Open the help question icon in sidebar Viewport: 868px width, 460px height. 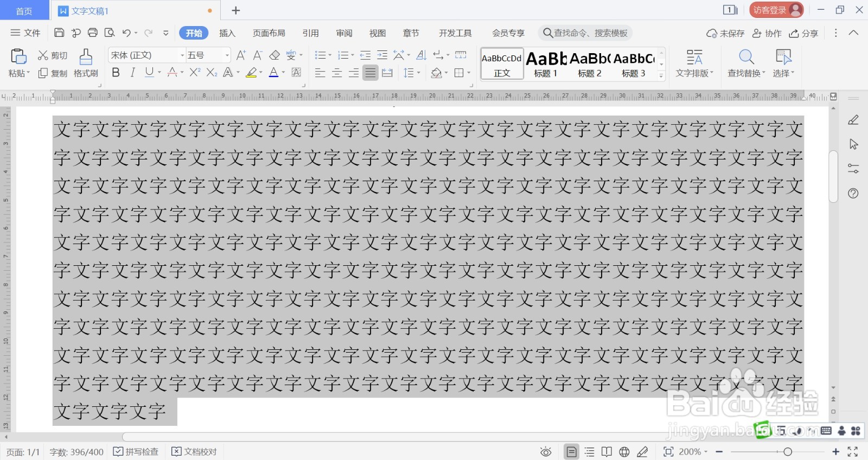(853, 193)
